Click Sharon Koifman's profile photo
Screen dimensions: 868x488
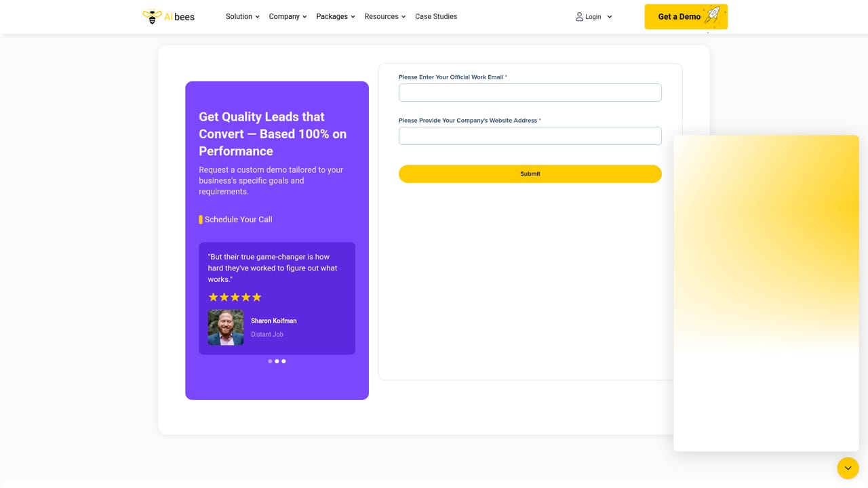click(x=226, y=327)
